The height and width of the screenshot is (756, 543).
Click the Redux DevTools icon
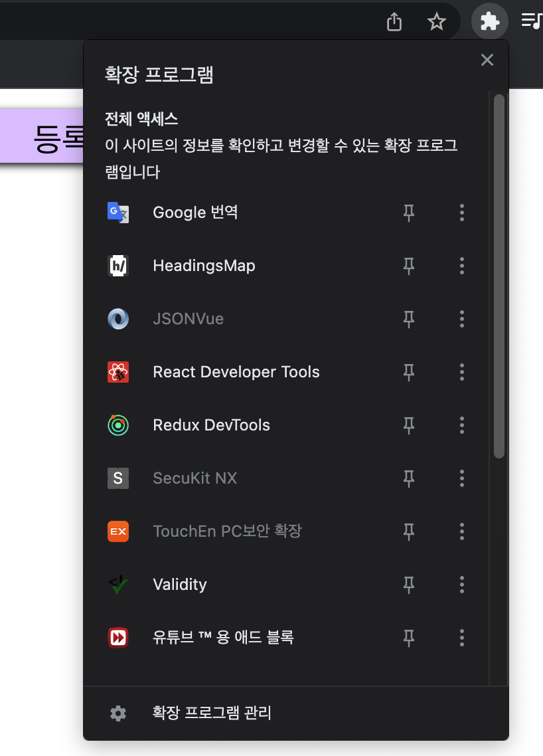(118, 425)
